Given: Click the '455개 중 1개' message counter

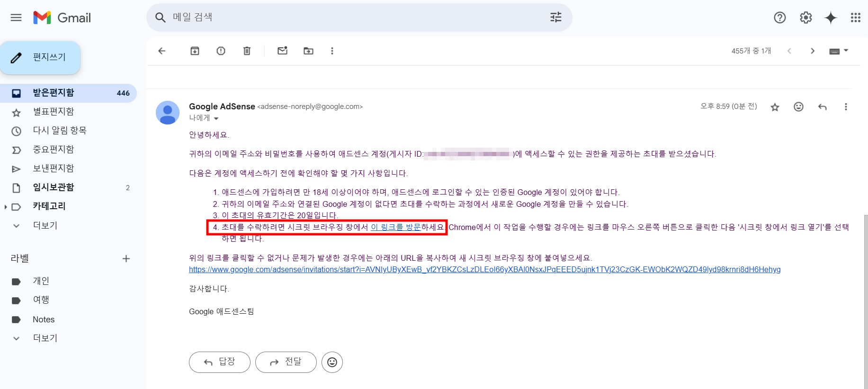Looking at the screenshot, I should 751,51.
